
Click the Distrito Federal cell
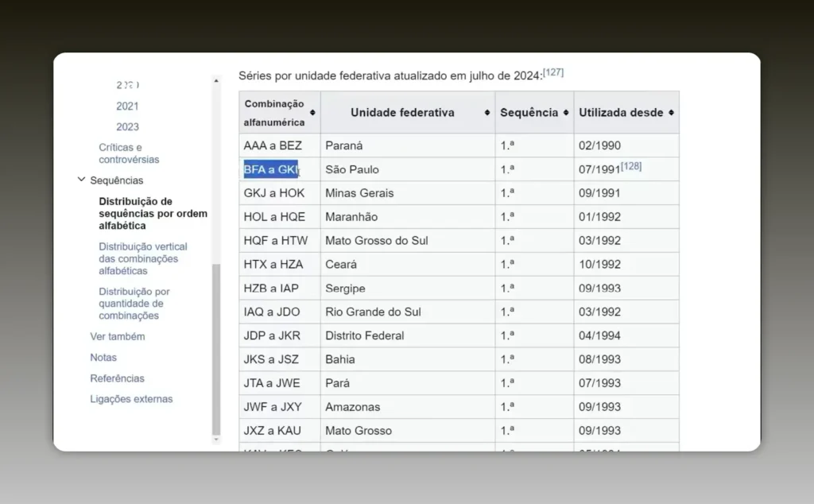coord(408,335)
